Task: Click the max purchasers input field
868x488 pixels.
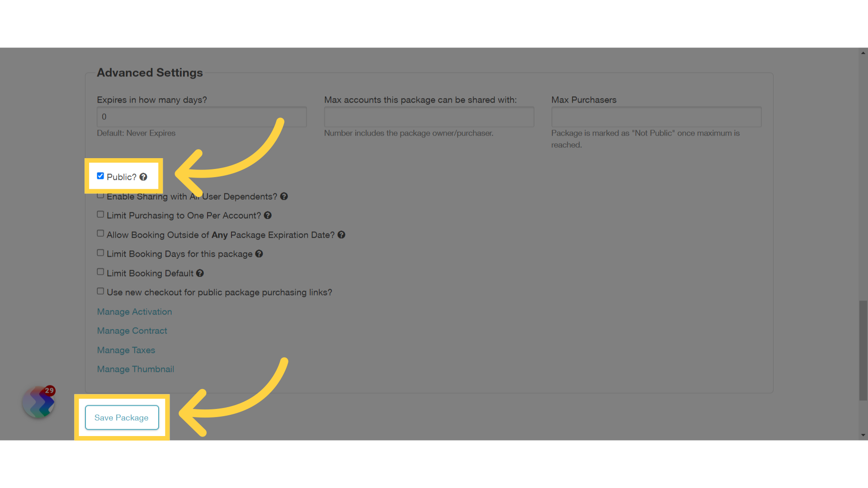Action: pos(656,117)
